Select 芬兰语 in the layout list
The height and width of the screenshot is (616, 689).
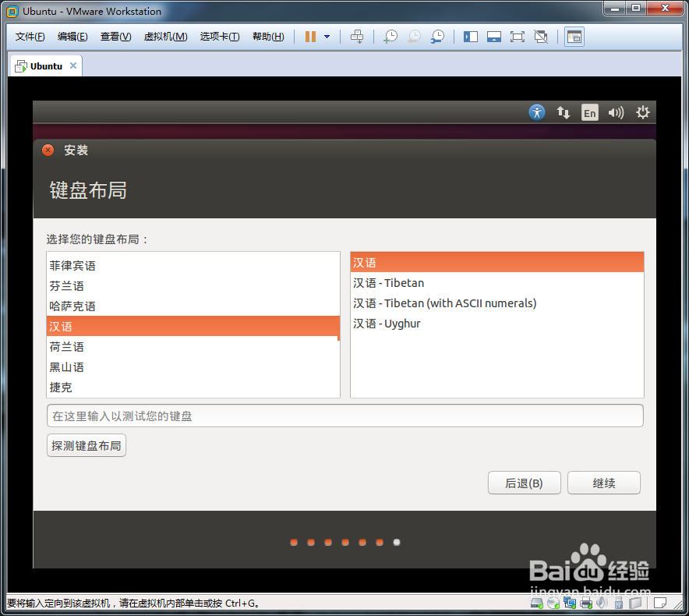pyautogui.click(x=193, y=286)
